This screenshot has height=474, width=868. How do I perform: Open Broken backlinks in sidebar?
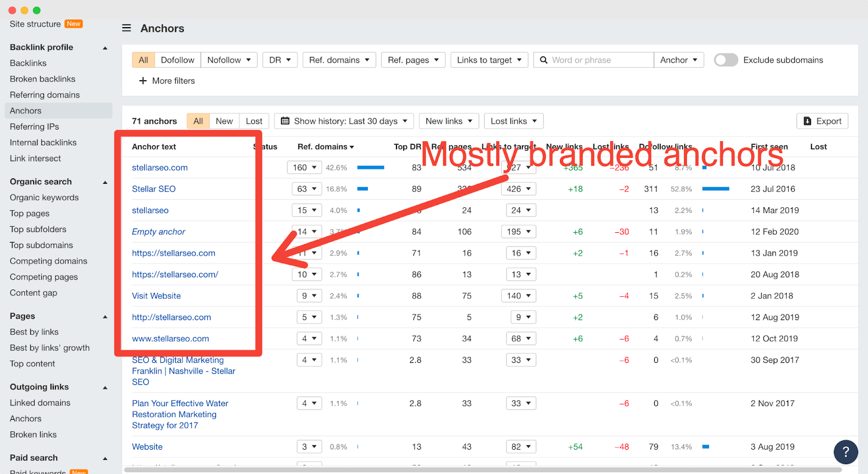[x=42, y=79]
